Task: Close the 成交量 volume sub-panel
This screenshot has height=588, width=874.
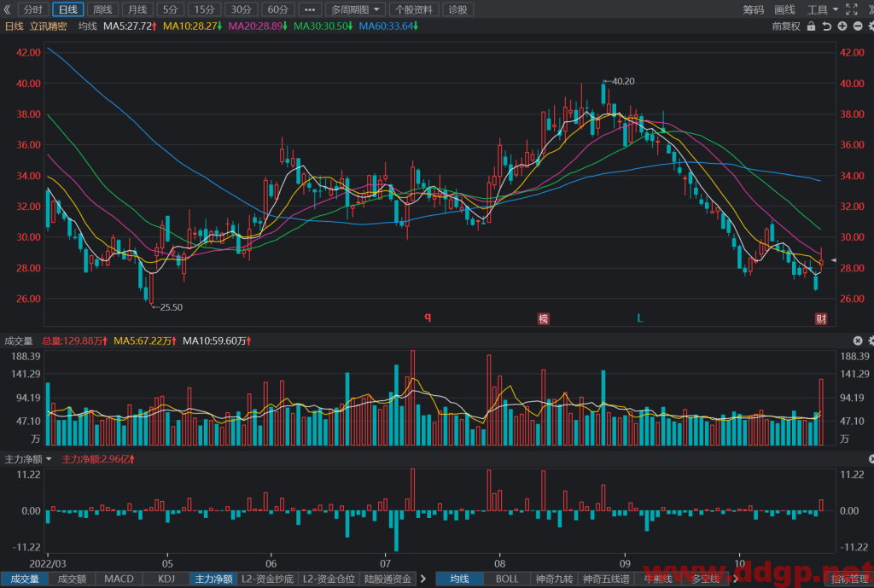Action: coord(858,341)
